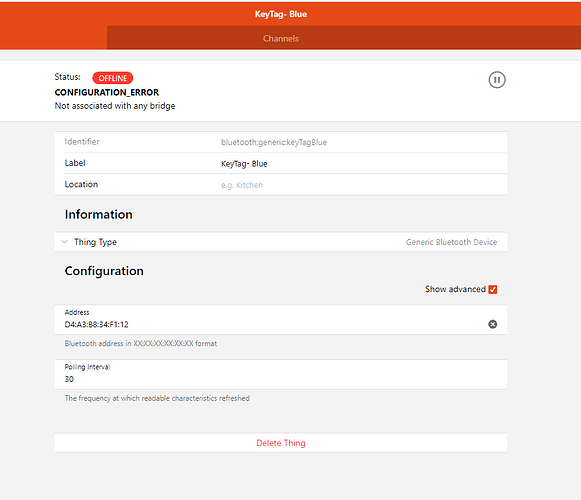Click the CONFIGURATION_ERROR status text
The width and height of the screenshot is (581, 500).
point(107,92)
